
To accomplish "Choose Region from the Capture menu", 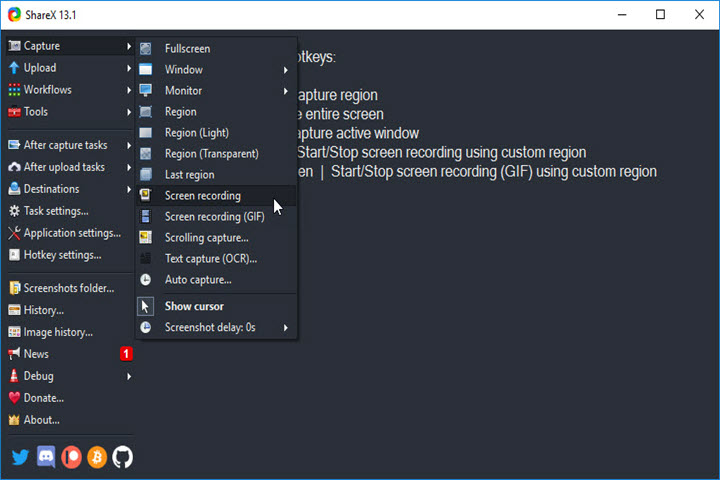I will coord(217,112).
